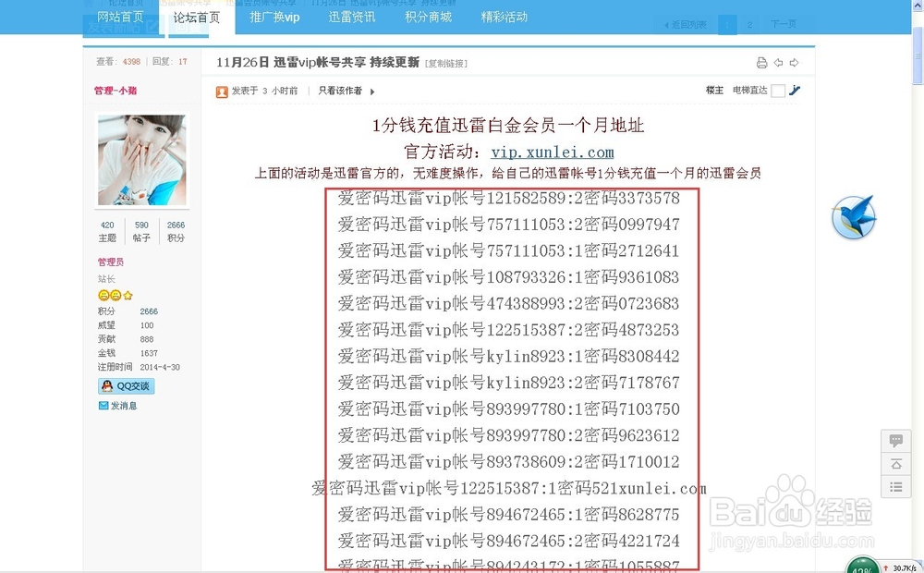Go to next thread with right arrow icon
This screenshot has width=924, height=573.
(795, 63)
